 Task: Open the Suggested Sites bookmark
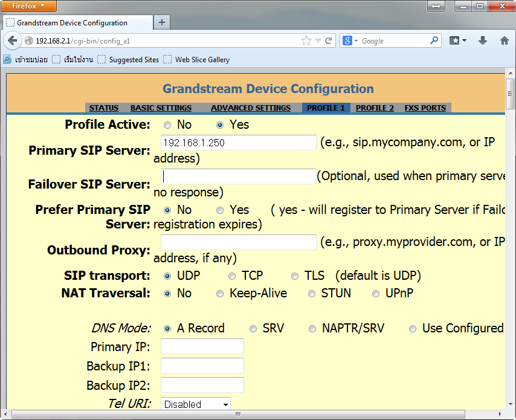coord(129,60)
